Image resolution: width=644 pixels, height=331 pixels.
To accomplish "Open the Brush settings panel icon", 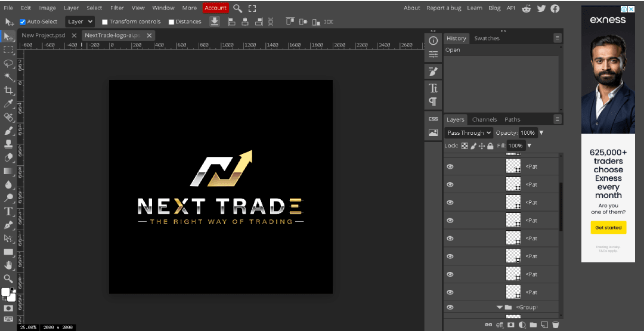I will (x=433, y=72).
